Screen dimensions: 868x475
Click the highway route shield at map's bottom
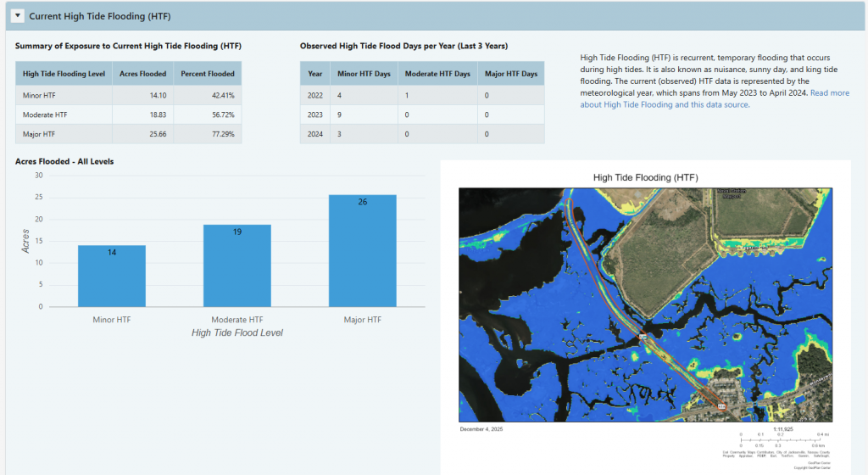tap(723, 408)
